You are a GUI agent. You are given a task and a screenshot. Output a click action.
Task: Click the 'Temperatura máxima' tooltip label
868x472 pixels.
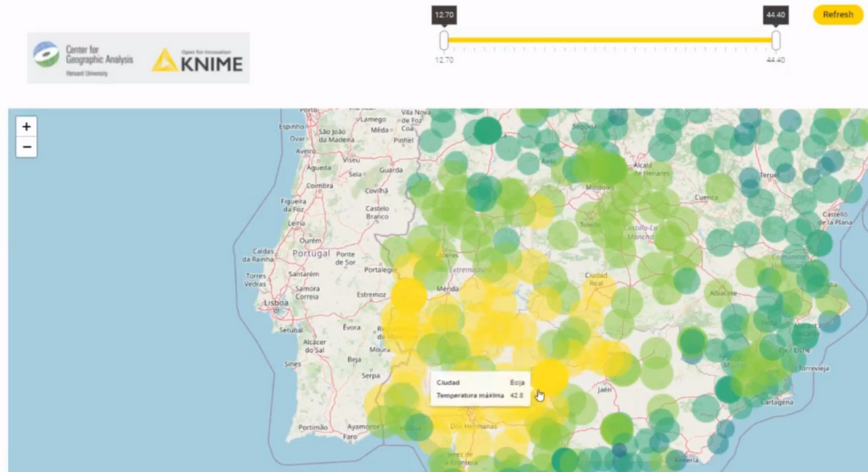[469, 396]
